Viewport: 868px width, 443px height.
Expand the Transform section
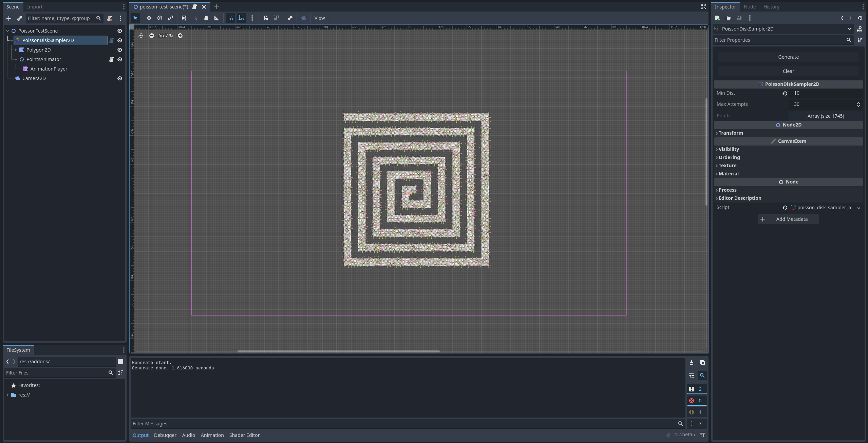[x=731, y=133]
